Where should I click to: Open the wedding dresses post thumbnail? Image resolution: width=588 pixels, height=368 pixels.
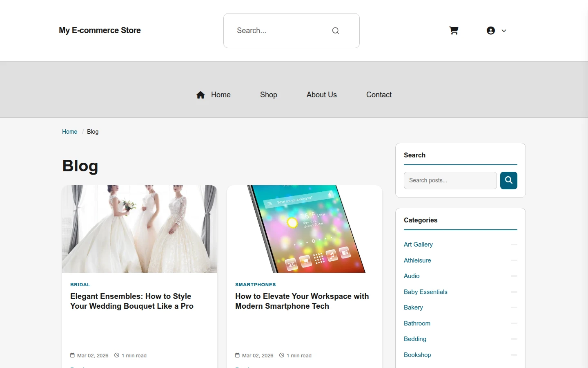(140, 229)
